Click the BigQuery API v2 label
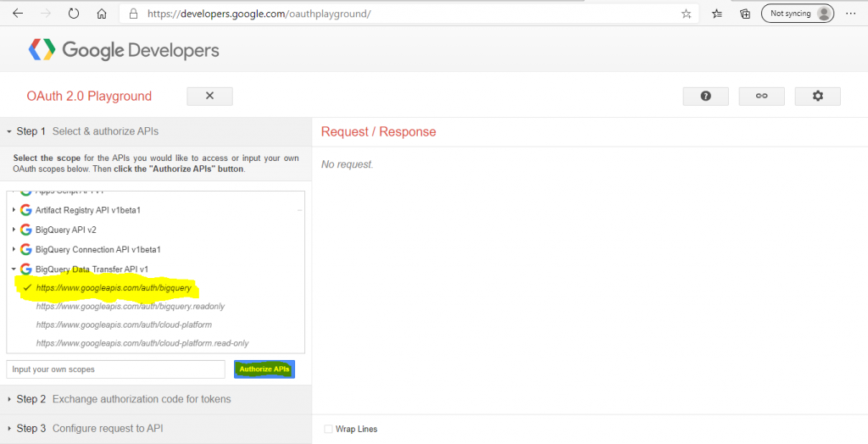868x444 pixels. [66, 230]
